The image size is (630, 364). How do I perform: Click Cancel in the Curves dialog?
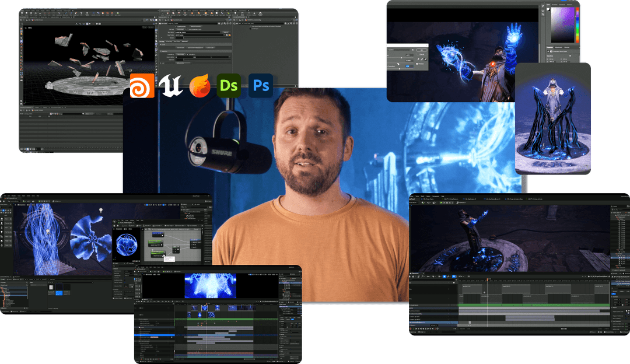(x=422, y=54)
